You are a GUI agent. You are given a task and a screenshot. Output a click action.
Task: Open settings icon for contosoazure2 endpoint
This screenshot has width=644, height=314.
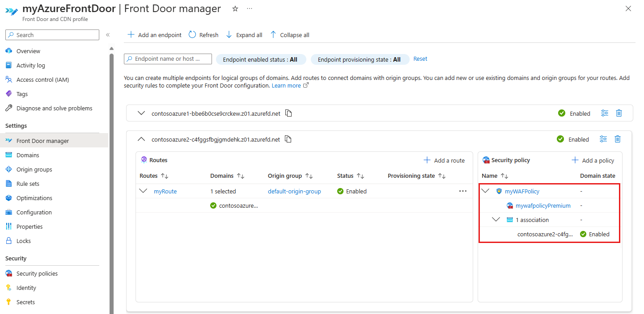(603, 139)
